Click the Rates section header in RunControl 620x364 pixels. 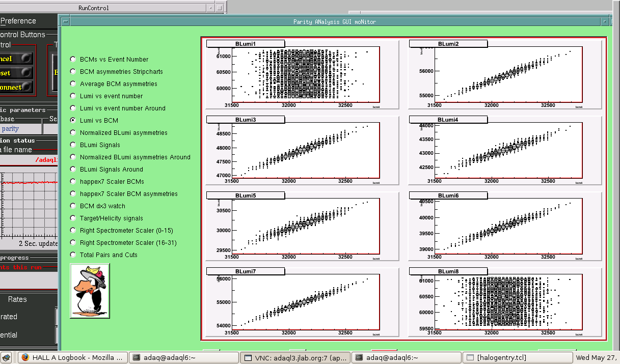[17, 299]
